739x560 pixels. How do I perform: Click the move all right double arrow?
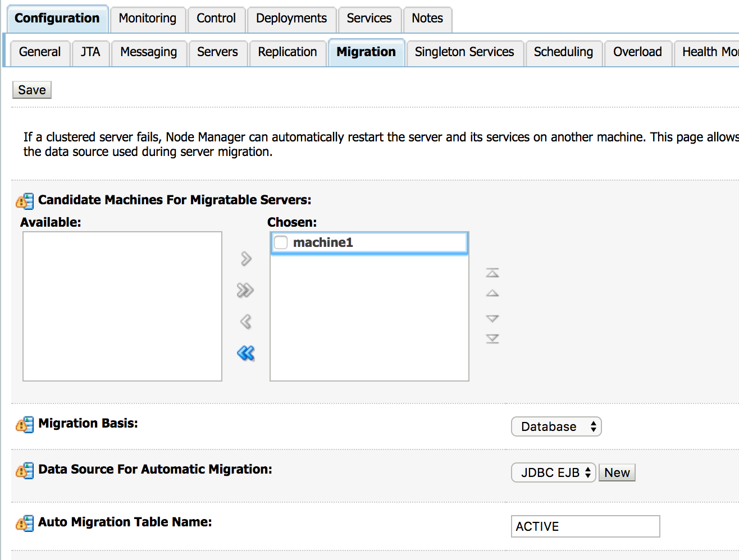245,290
